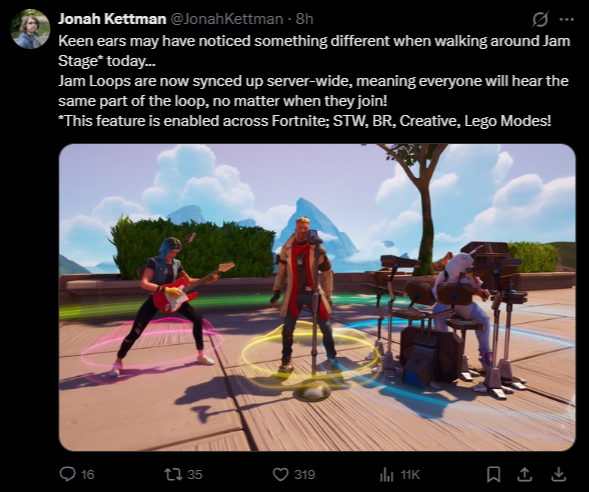589x492 pixels.
Task: Click the share upload icon
Action: [x=525, y=474]
